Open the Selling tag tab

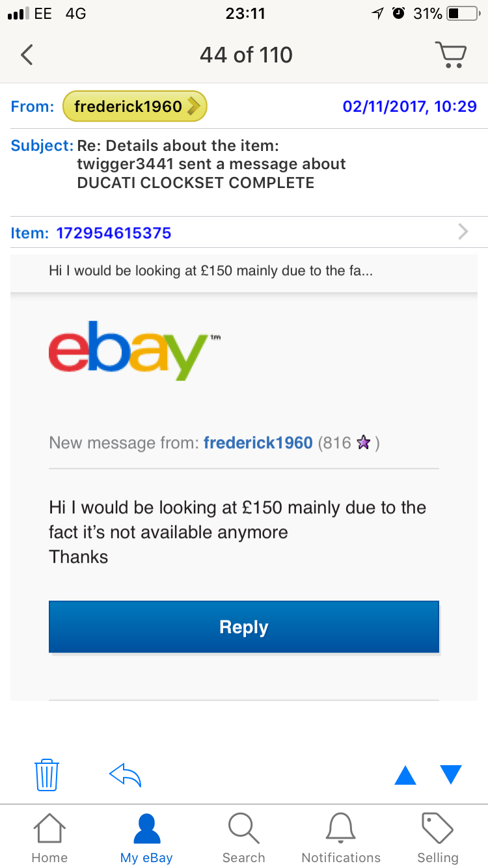[438, 839]
